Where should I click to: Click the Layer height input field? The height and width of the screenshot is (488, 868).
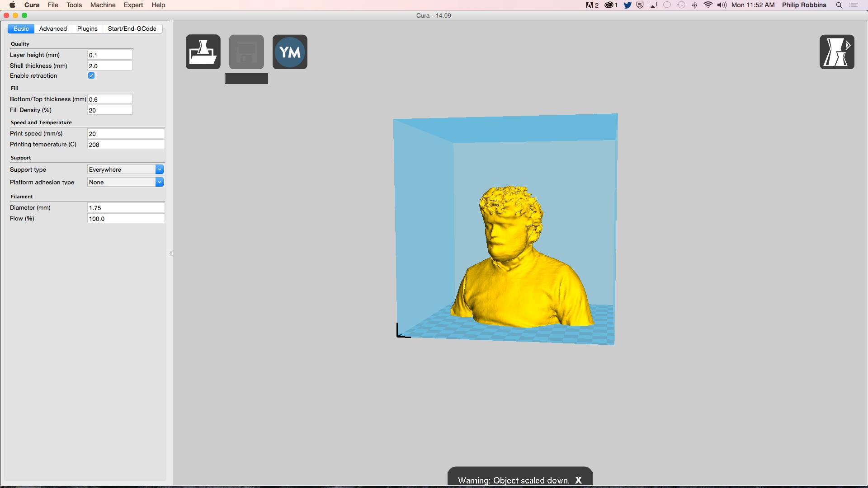tap(110, 55)
